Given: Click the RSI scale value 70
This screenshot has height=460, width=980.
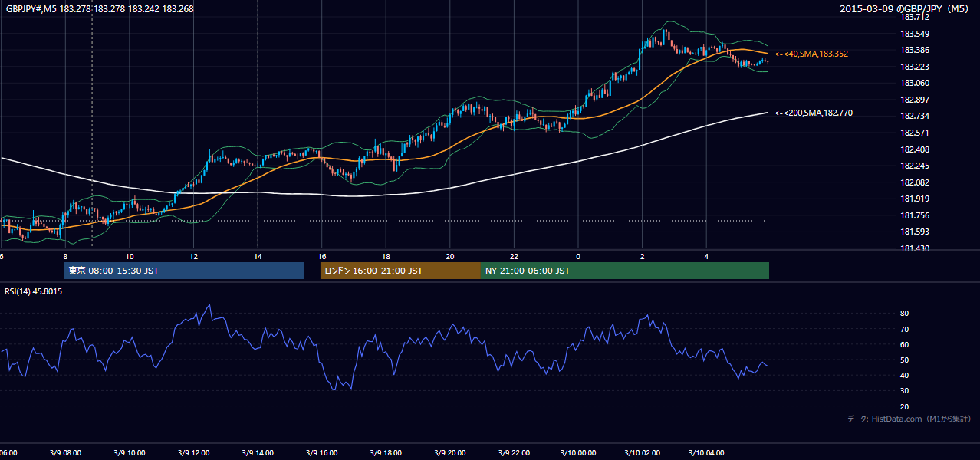Looking at the screenshot, I should pos(904,329).
